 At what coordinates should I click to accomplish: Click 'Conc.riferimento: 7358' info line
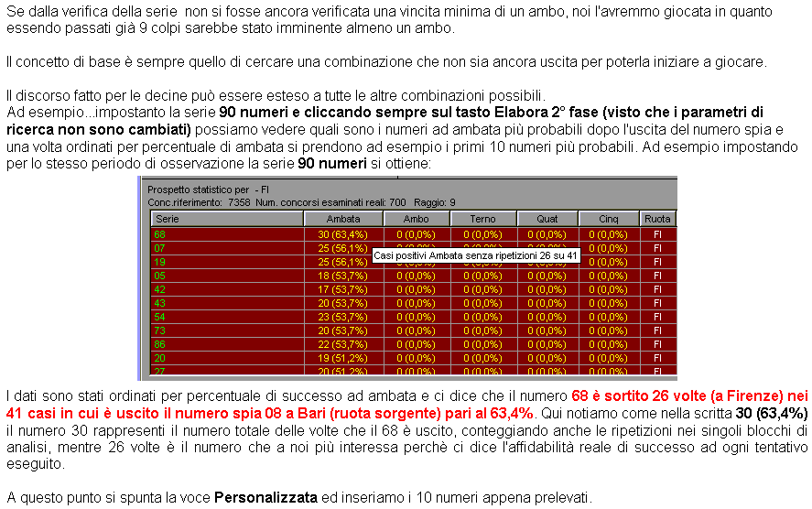point(301,202)
